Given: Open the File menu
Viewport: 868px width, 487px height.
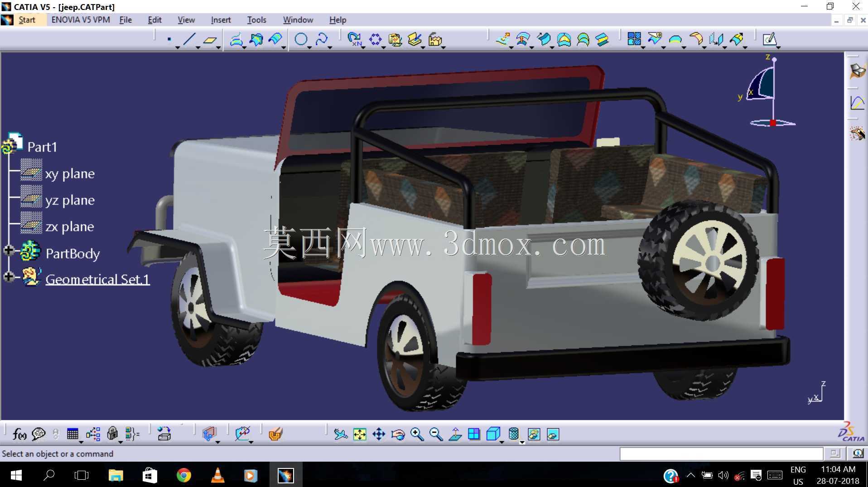Looking at the screenshot, I should coord(125,20).
